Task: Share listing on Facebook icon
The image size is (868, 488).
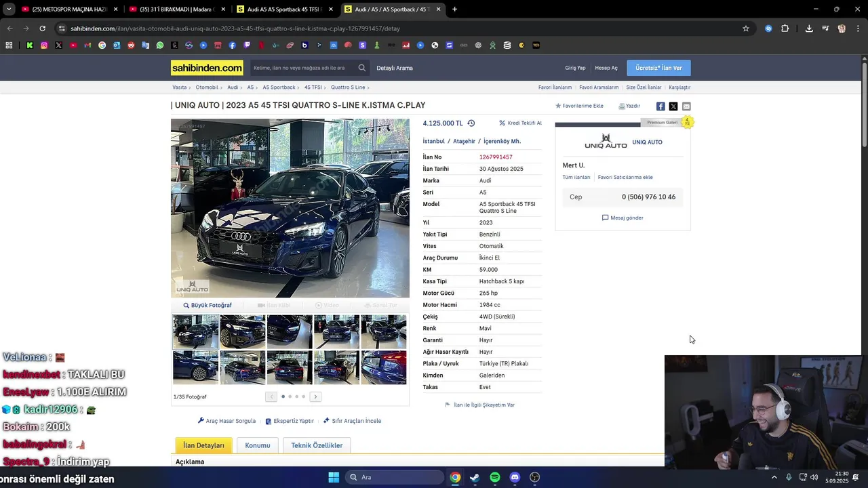Action: 660,106
